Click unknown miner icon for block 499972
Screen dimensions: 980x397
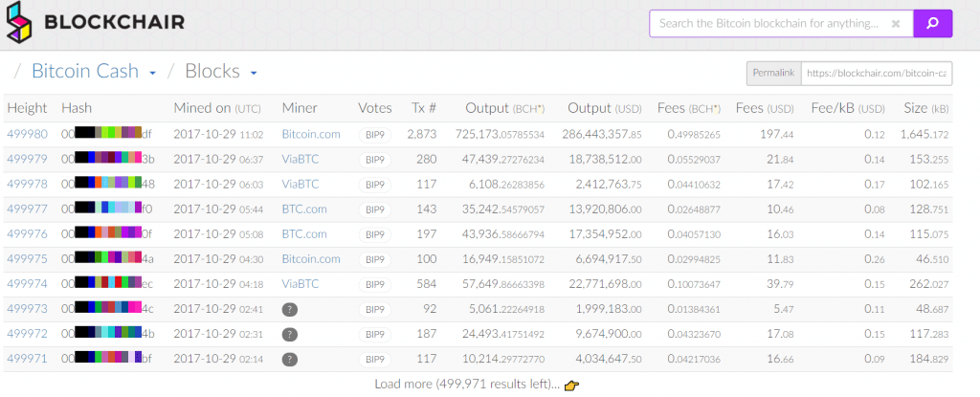[x=289, y=335]
